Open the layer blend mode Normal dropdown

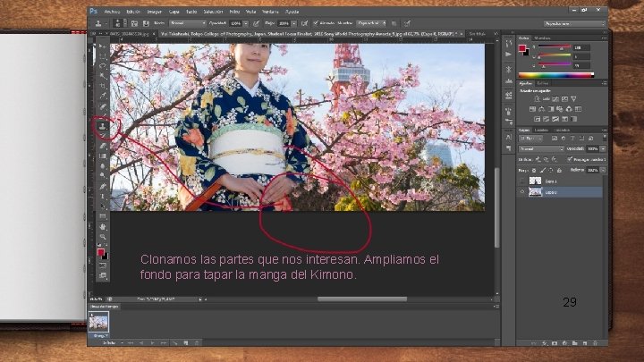point(543,149)
